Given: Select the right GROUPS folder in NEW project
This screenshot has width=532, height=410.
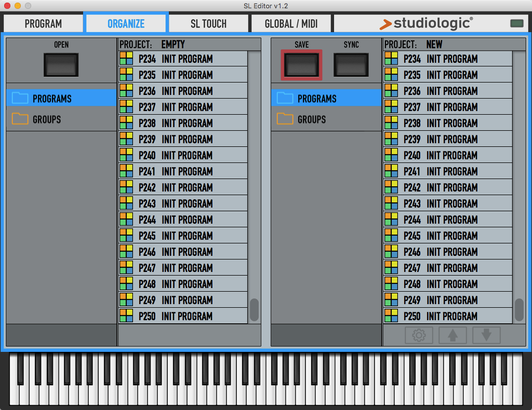Looking at the screenshot, I should [x=326, y=119].
